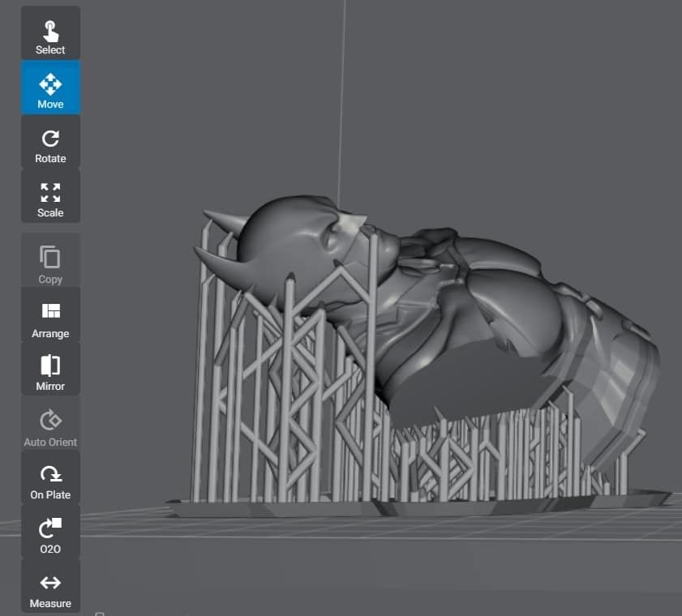Activate the Measure tool

coord(49,586)
